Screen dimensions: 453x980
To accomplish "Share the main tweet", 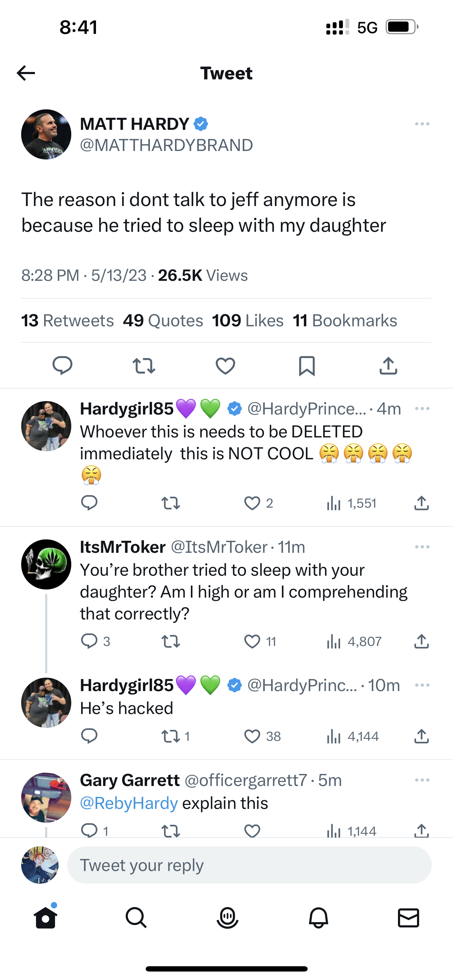I will (388, 366).
